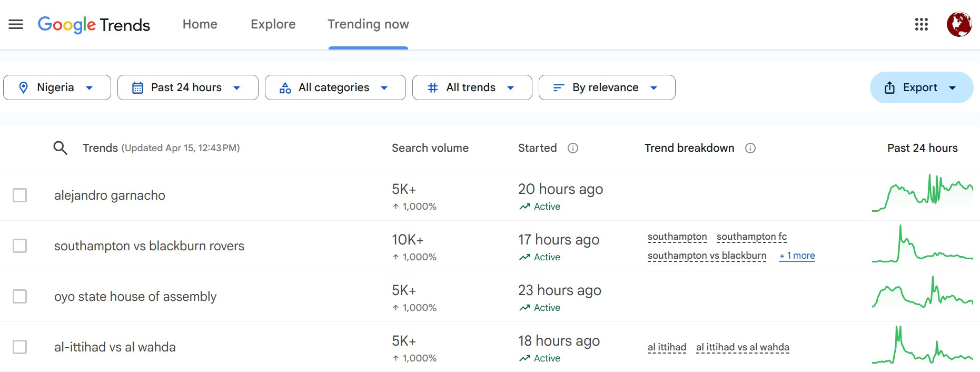The height and width of the screenshot is (372, 980).
Task: Expand the Past 24 hours dropdown
Action: pyautogui.click(x=188, y=87)
